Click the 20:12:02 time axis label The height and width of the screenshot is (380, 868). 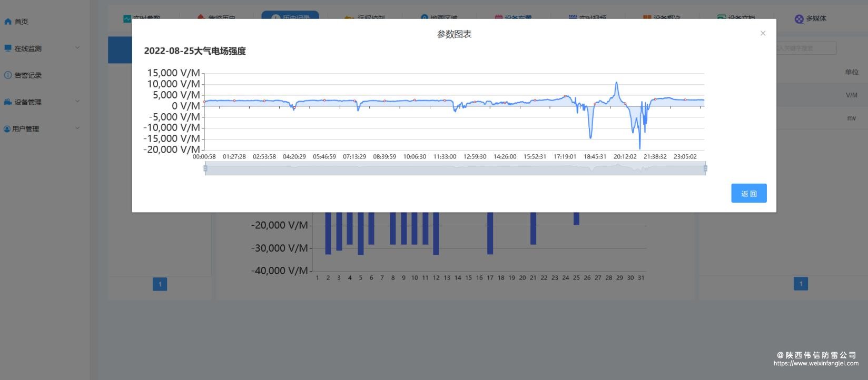[x=625, y=157]
